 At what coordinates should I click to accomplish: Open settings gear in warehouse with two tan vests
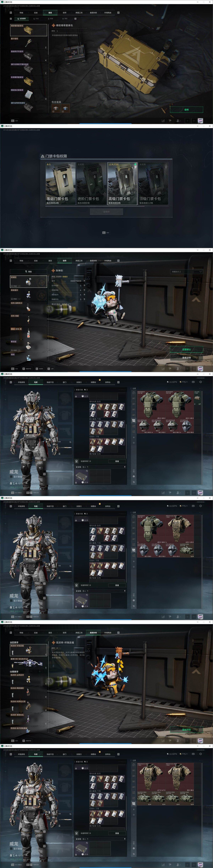coord(201,754)
